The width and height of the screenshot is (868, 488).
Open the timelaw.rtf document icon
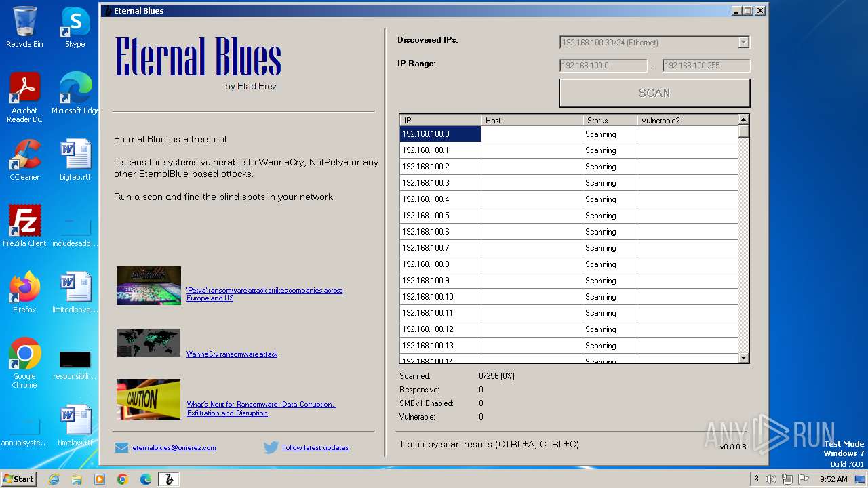point(75,426)
